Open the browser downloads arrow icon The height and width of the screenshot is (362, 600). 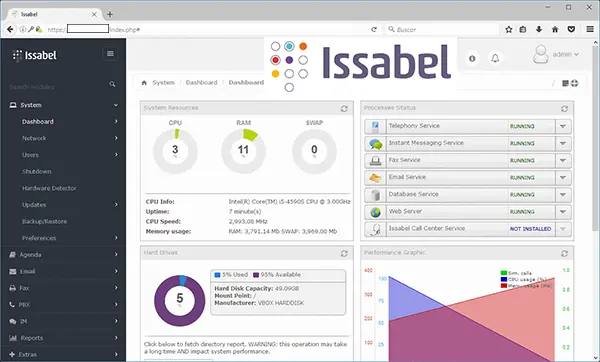pyautogui.click(x=539, y=29)
